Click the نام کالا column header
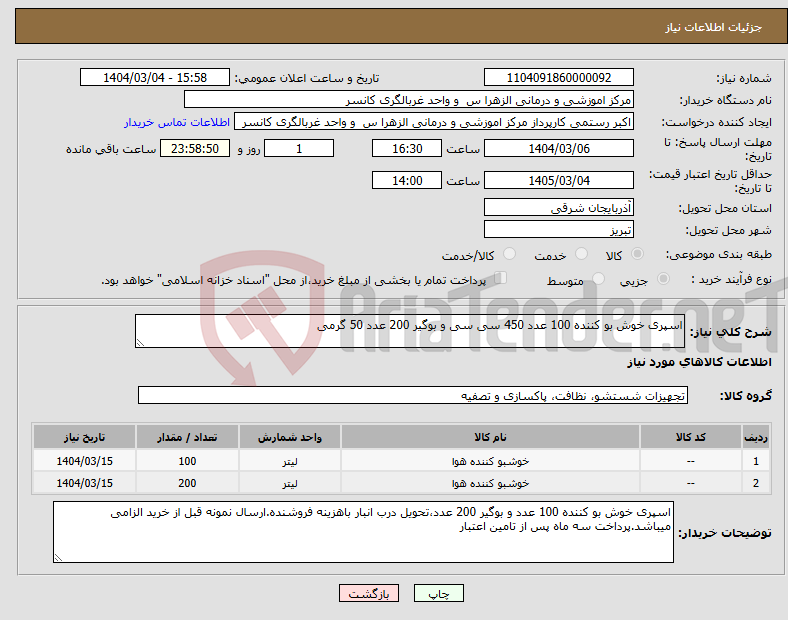 490,437
